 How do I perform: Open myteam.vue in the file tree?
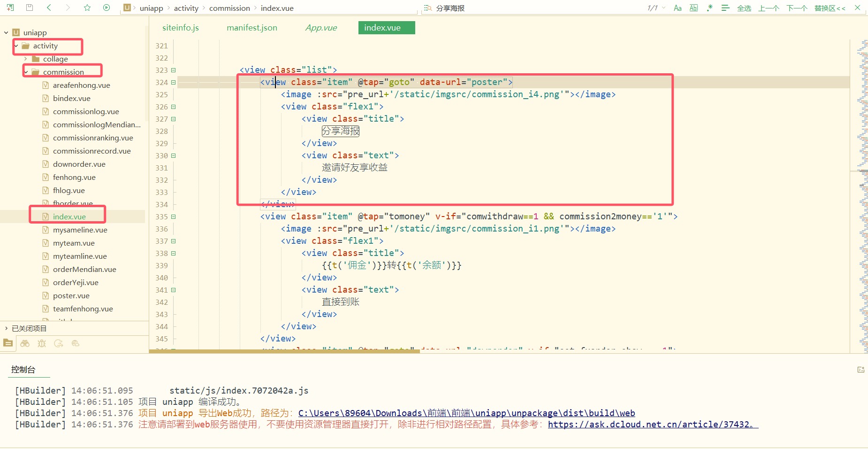click(x=74, y=243)
